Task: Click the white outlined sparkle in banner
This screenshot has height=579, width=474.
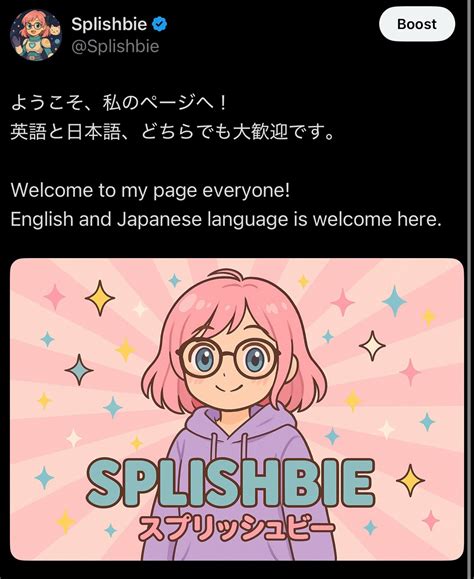Action: (372, 346)
